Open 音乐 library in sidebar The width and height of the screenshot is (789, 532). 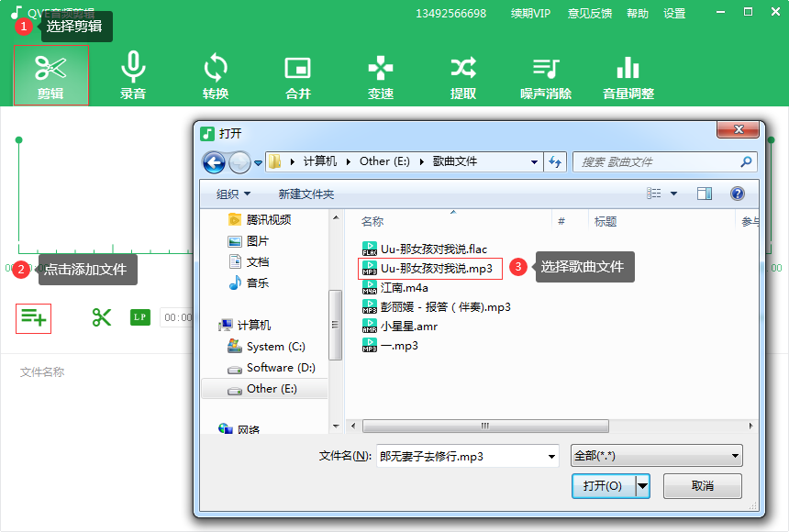point(249,283)
